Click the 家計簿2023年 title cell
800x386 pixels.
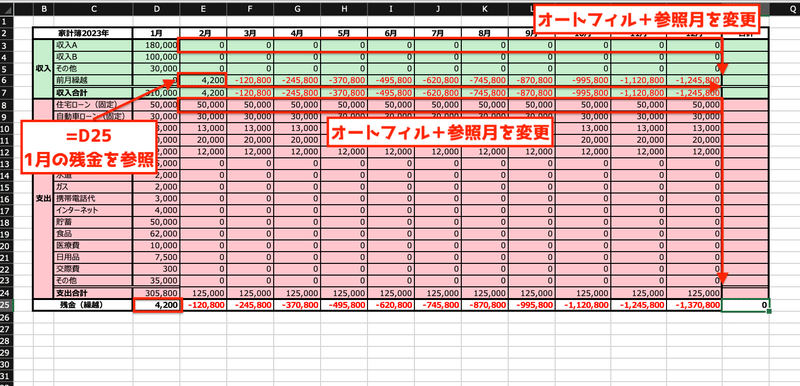point(83,34)
